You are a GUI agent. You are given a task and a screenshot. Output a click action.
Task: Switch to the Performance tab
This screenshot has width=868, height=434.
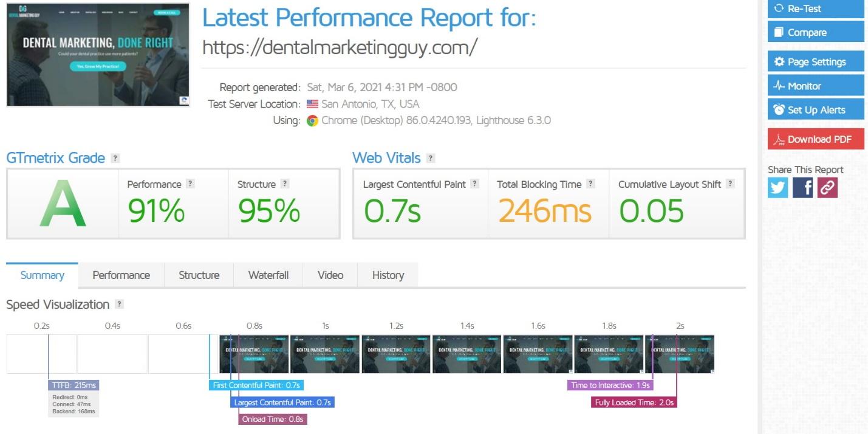pyautogui.click(x=121, y=275)
